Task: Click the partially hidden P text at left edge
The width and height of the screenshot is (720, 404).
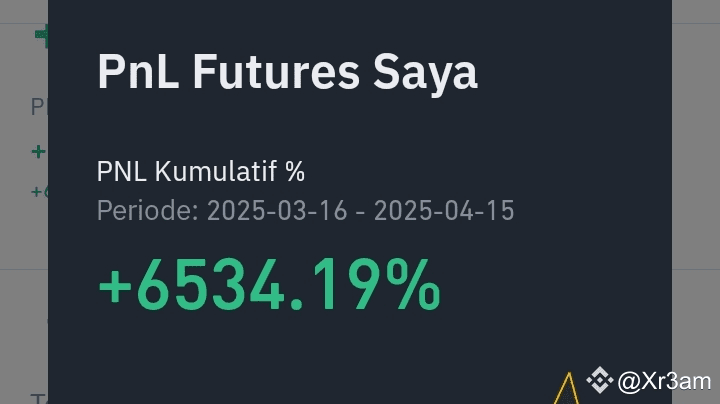Action: point(39,106)
